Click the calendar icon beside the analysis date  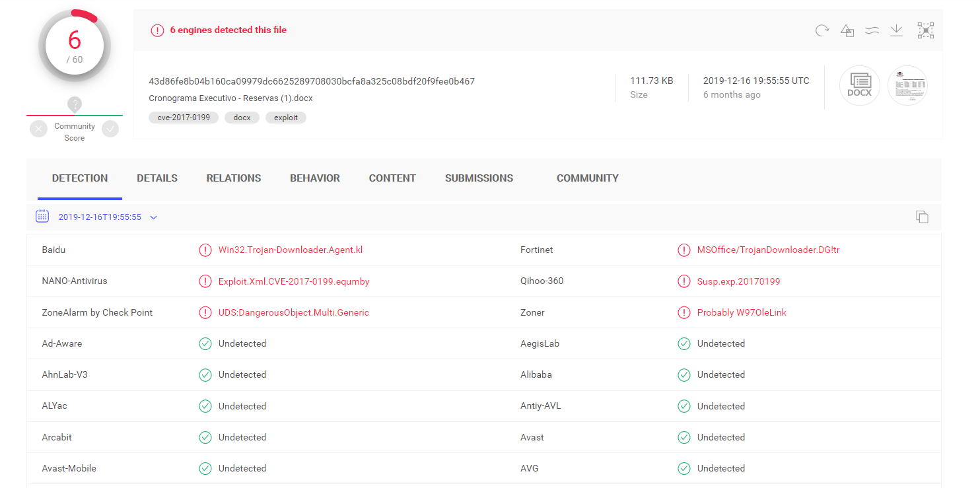pos(42,216)
